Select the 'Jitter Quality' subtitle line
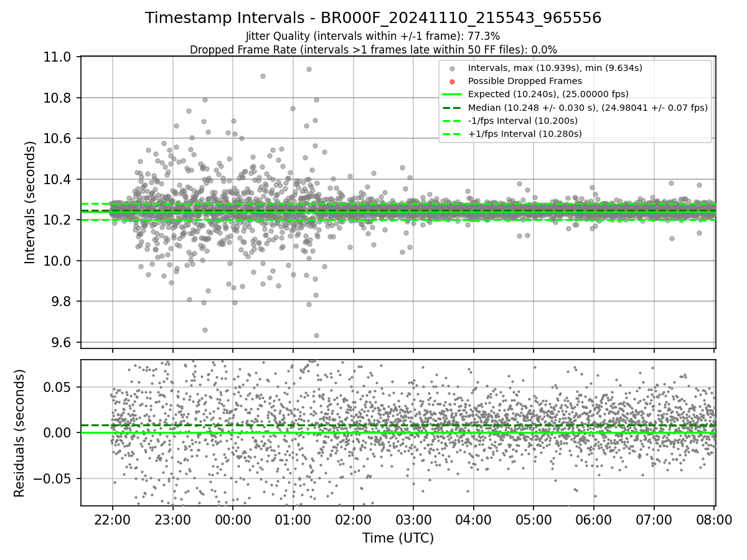The height and width of the screenshot is (560, 747). coord(374,36)
